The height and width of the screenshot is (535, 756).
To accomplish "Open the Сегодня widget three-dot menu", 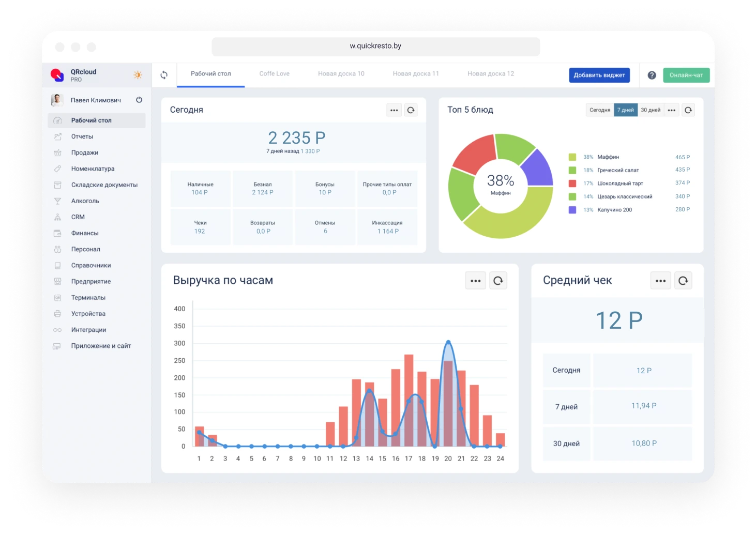I will (x=394, y=110).
